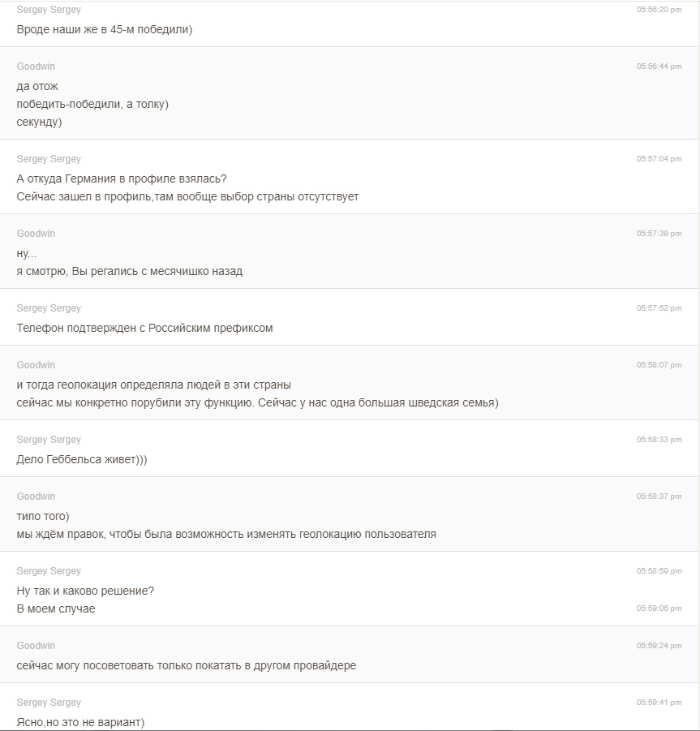Click the message about registering a month ago

[x=130, y=271]
